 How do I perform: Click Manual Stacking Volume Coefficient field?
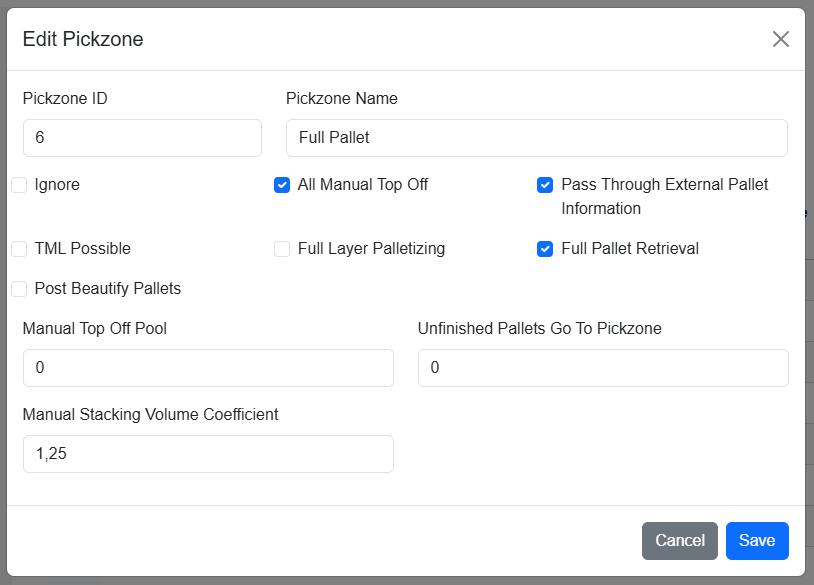coord(208,454)
